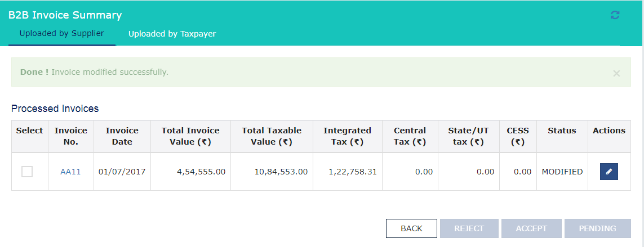Click the Total Taxable Value column header
This screenshot has height=247, width=644.
pyautogui.click(x=272, y=136)
